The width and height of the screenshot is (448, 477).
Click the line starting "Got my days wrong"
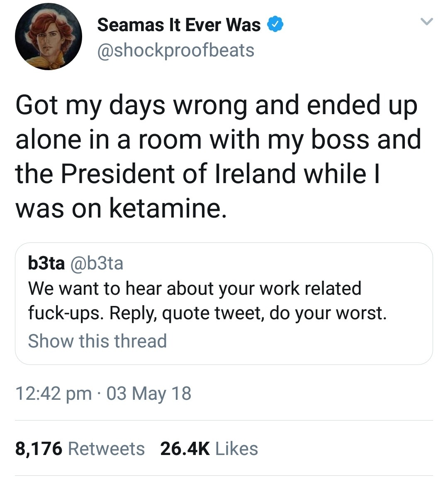tap(216, 106)
